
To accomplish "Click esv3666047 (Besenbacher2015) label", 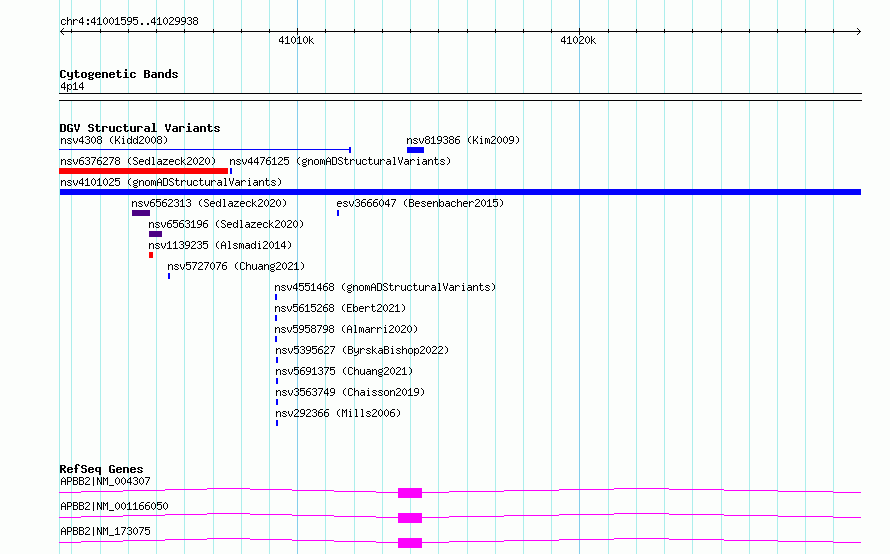I will coord(420,203).
